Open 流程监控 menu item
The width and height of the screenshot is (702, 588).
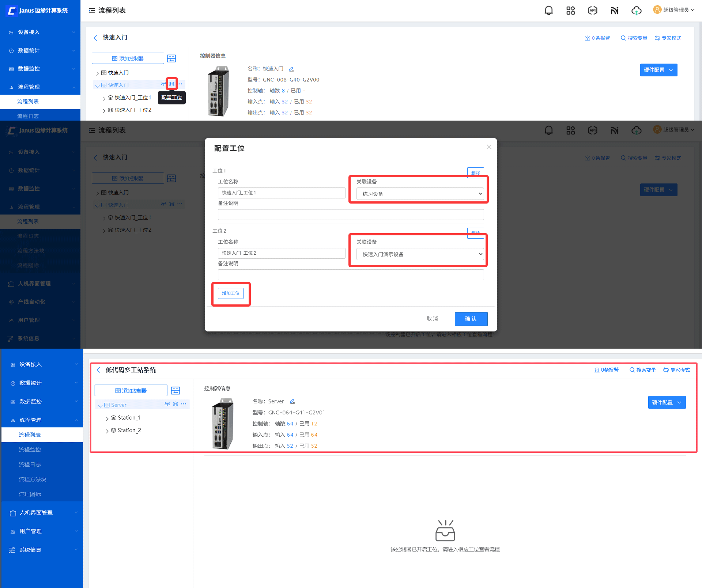point(30,449)
